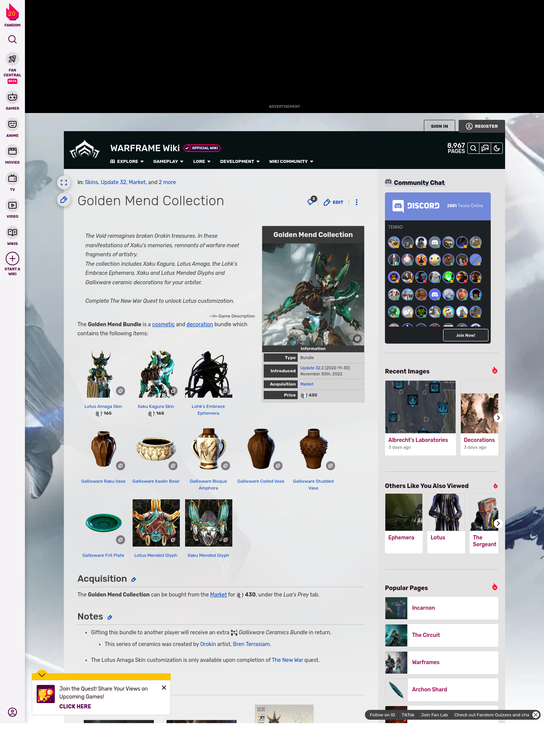Click CLICK HERE in survey popup
This screenshot has height=756, width=544.
click(75, 706)
